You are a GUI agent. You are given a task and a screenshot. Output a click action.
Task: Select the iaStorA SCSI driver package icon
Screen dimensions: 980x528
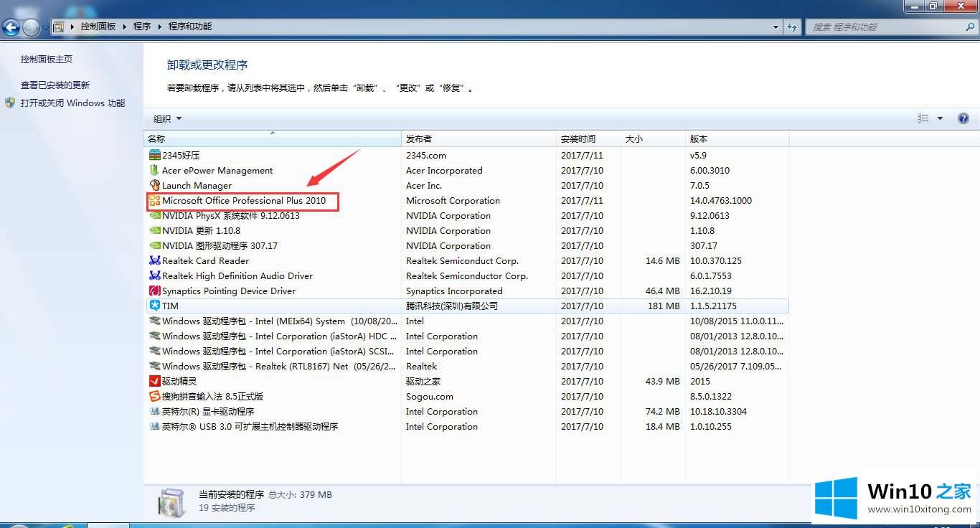[154, 351]
